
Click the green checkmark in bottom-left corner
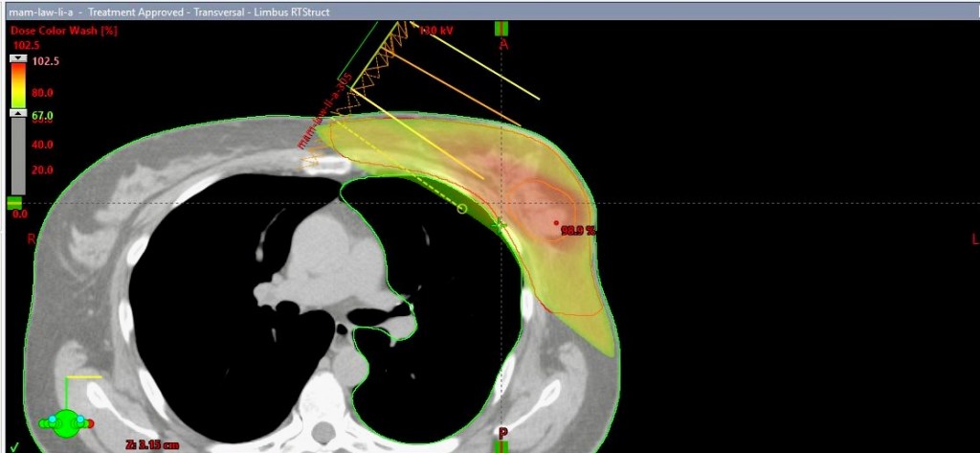[15, 446]
